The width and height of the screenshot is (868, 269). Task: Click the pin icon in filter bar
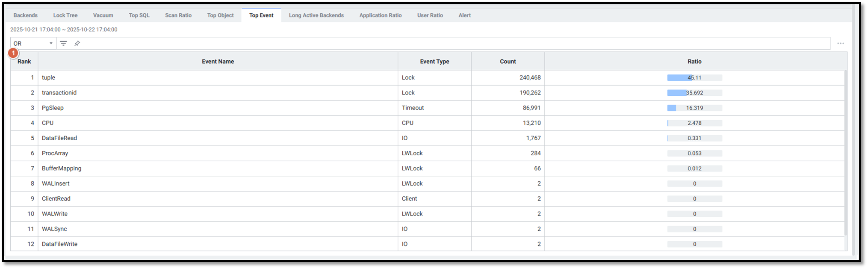[77, 43]
